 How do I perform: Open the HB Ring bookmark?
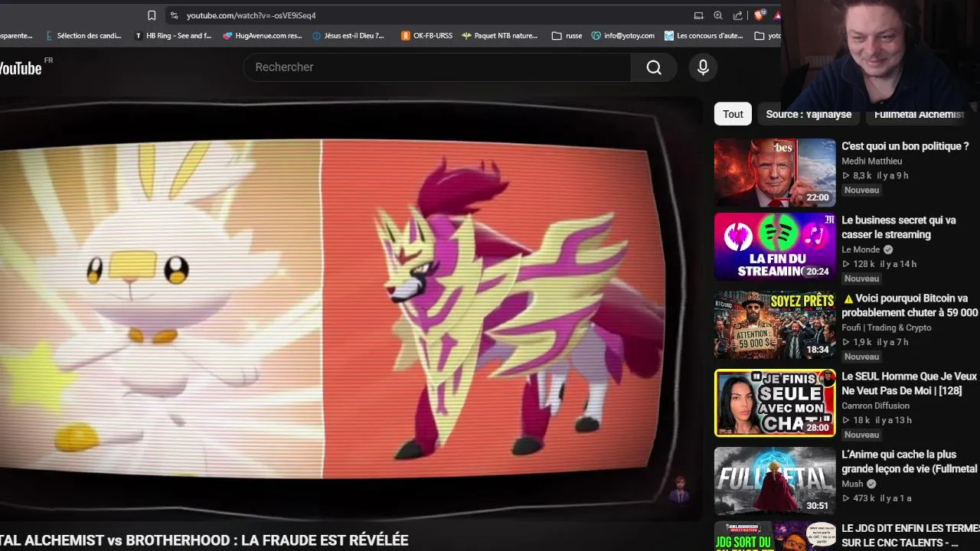[x=173, y=35]
